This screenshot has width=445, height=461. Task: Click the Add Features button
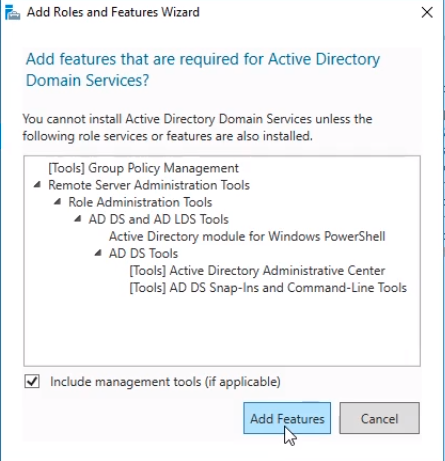pos(287,418)
